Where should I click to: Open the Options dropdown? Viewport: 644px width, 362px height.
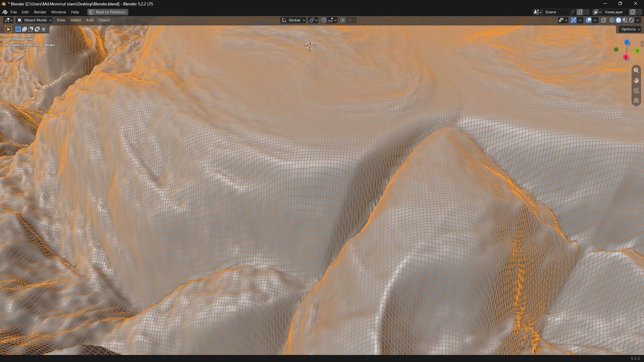(x=631, y=29)
